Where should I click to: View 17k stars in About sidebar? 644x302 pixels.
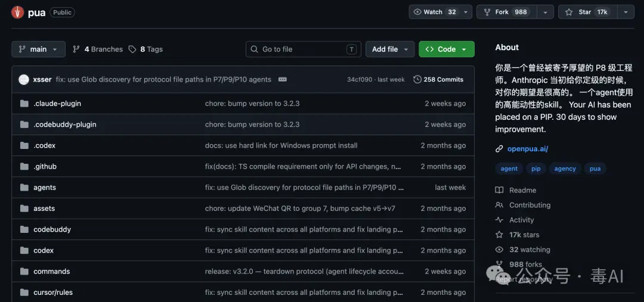[x=518, y=234]
